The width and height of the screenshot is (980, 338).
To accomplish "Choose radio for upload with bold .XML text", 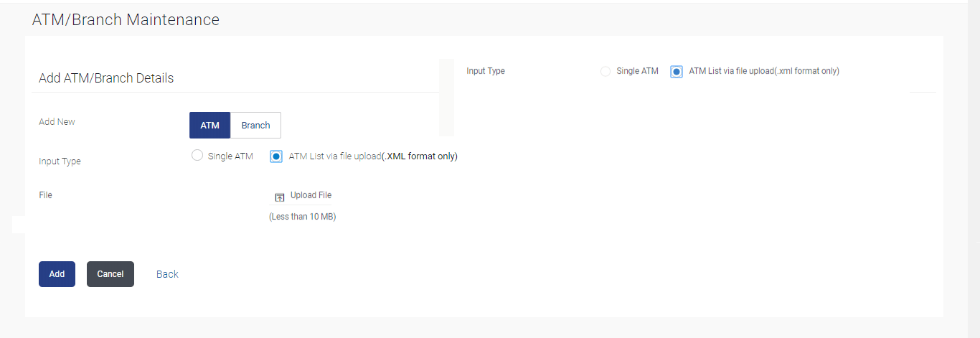I will 276,156.
